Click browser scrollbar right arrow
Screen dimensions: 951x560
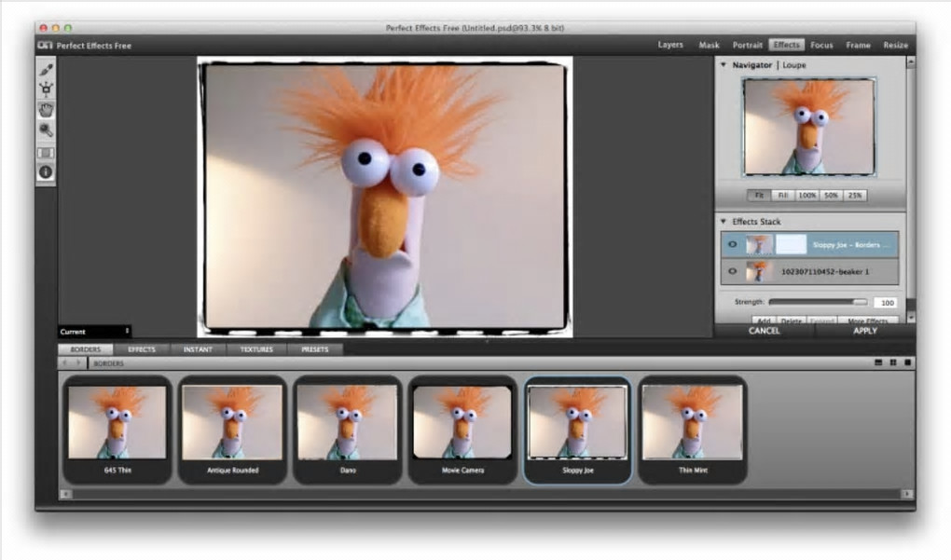click(x=907, y=494)
